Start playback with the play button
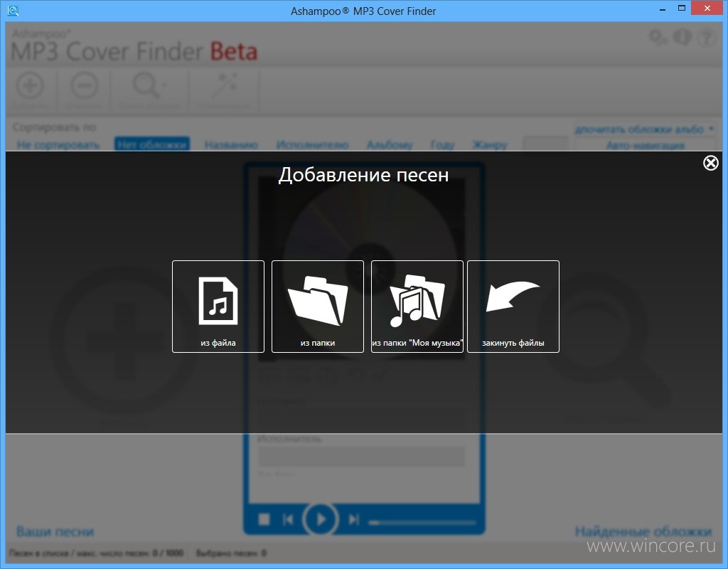Image resolution: width=728 pixels, height=569 pixels. 320,519
